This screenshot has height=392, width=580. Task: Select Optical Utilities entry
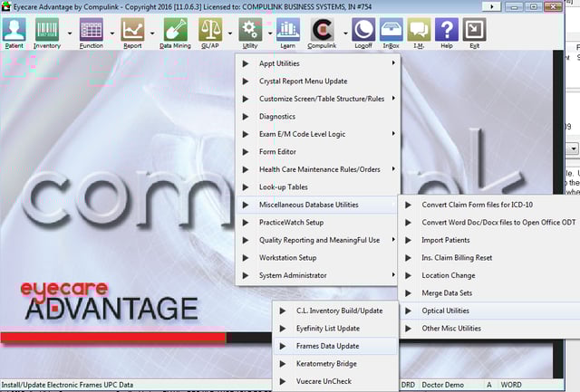click(489, 311)
